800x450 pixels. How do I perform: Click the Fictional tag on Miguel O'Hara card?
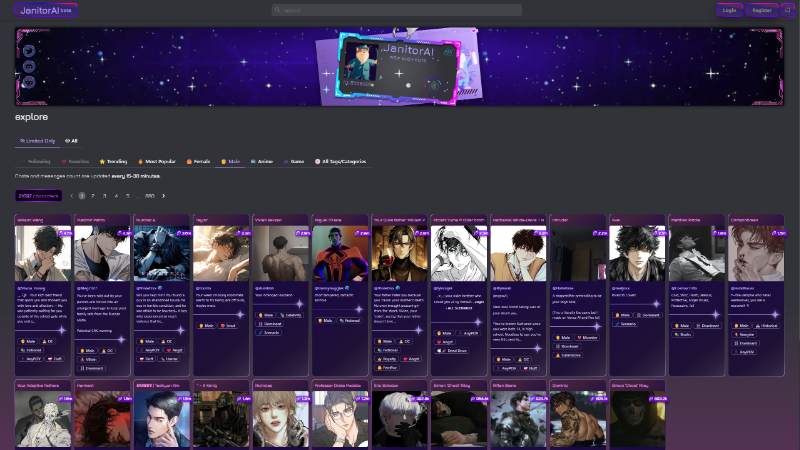click(349, 321)
